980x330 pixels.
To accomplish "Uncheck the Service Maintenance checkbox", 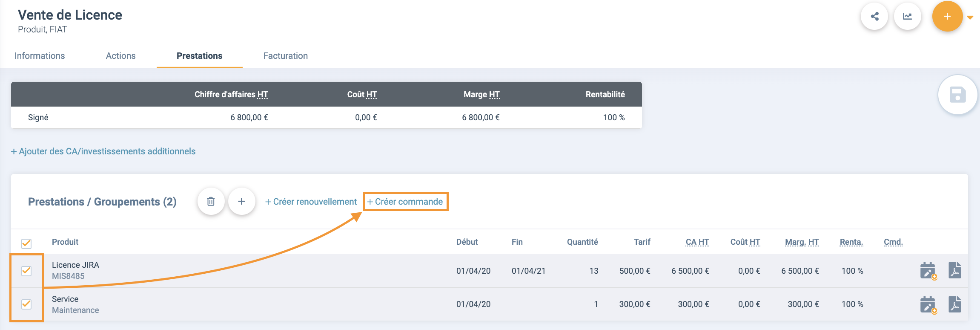I will coord(26,304).
